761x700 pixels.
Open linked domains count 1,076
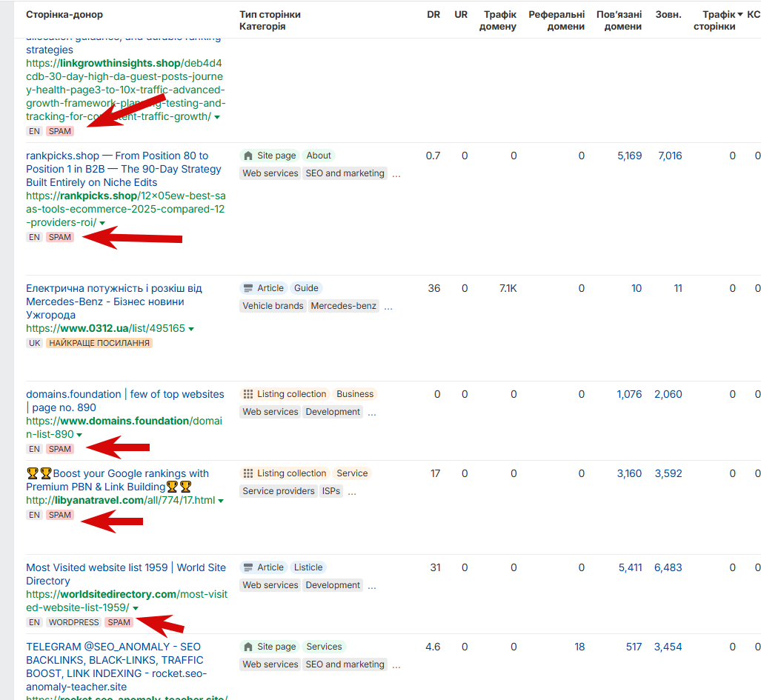pyautogui.click(x=629, y=394)
